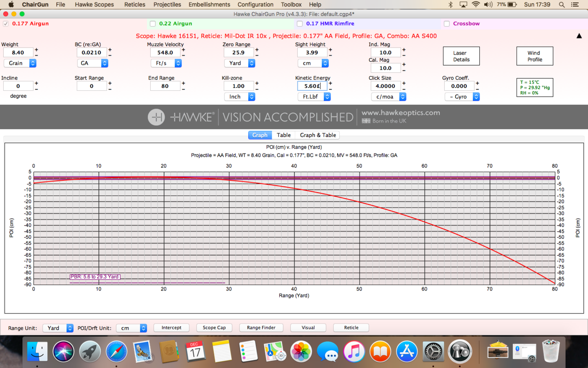Open the BC profile GA dropdown
The image size is (588, 368).
93,63
